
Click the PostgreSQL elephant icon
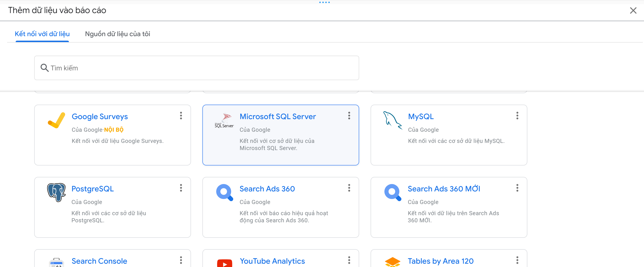[x=56, y=192]
